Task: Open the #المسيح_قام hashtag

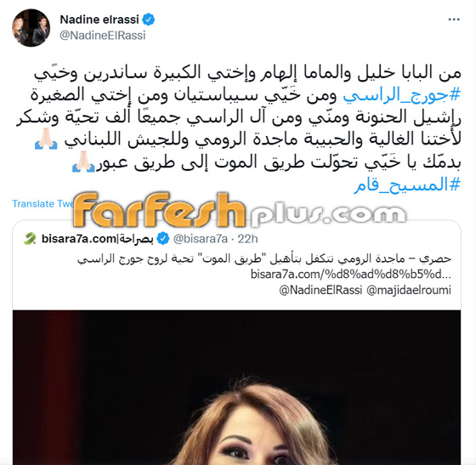Action: (407, 184)
